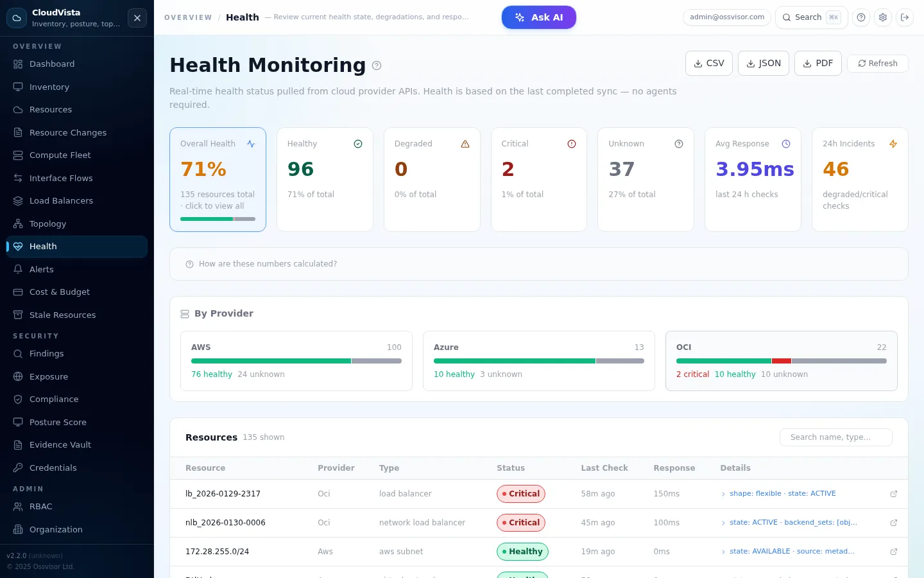Sort by the Last Check column header
Image resolution: width=924 pixels, height=578 pixels.
point(604,468)
